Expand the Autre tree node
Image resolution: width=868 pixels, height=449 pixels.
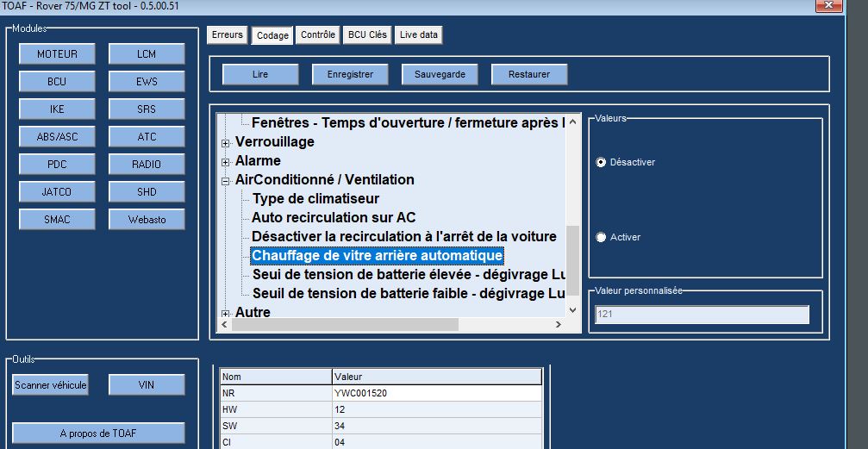point(225,314)
